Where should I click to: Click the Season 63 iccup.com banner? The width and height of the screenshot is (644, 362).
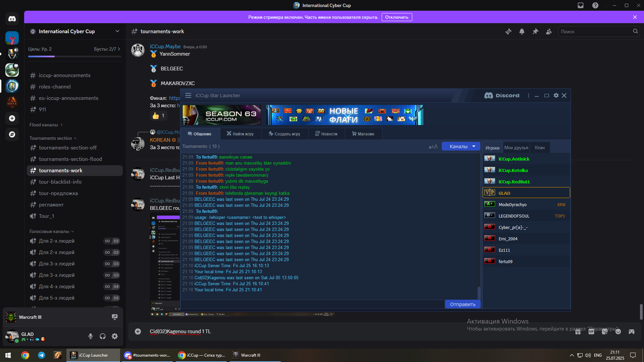(222, 115)
